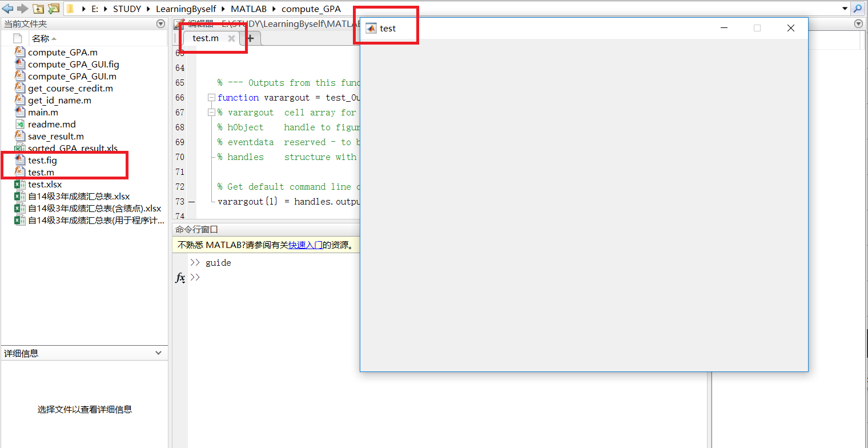Open the 快速入门 getting started link
Image resolution: width=868 pixels, height=448 pixels.
point(305,245)
